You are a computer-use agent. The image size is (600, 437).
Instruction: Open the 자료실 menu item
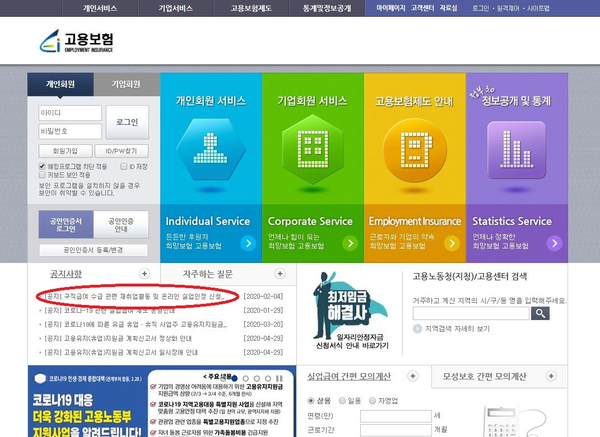448,8
